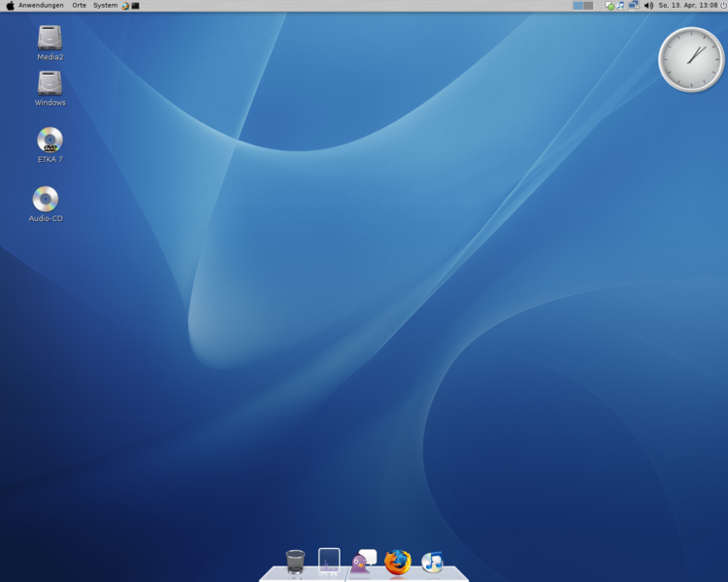The image size is (728, 582).
Task: Open the network connection tray icon
Action: pyautogui.click(x=633, y=6)
